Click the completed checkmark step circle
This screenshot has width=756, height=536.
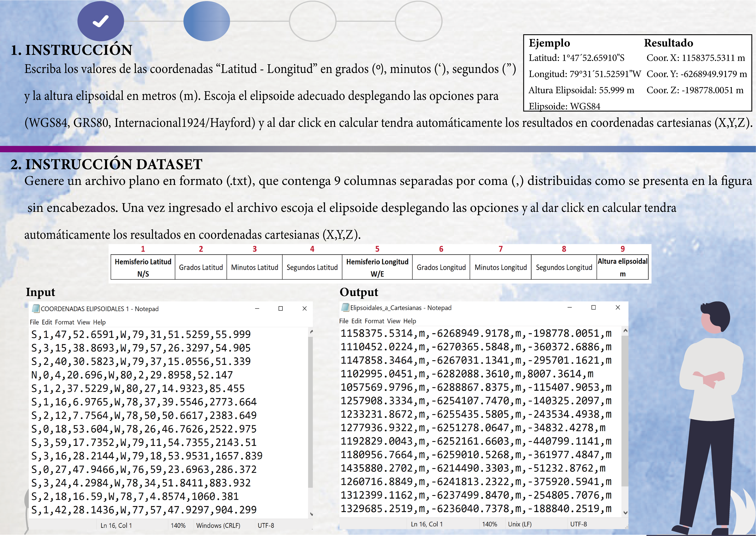[x=101, y=21]
